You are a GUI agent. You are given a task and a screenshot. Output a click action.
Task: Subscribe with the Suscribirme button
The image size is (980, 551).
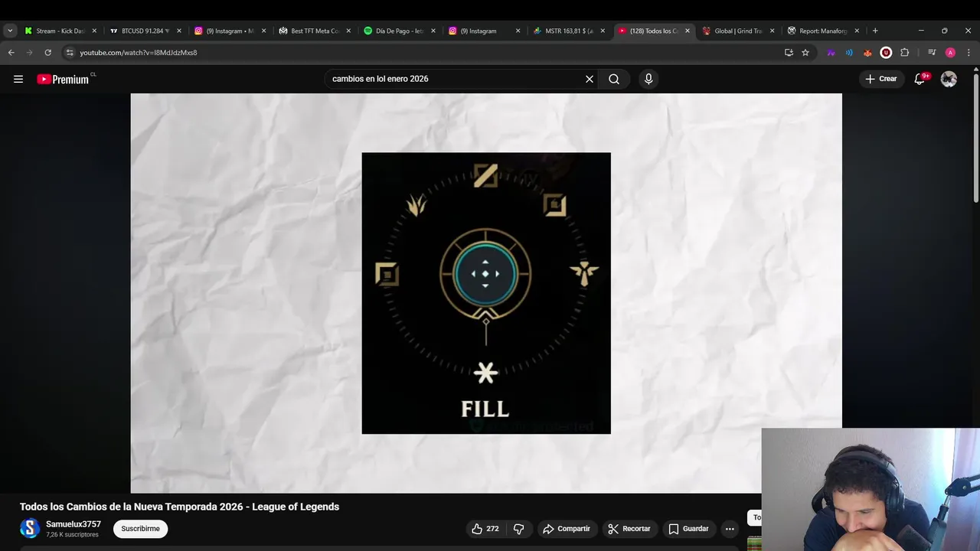140,529
